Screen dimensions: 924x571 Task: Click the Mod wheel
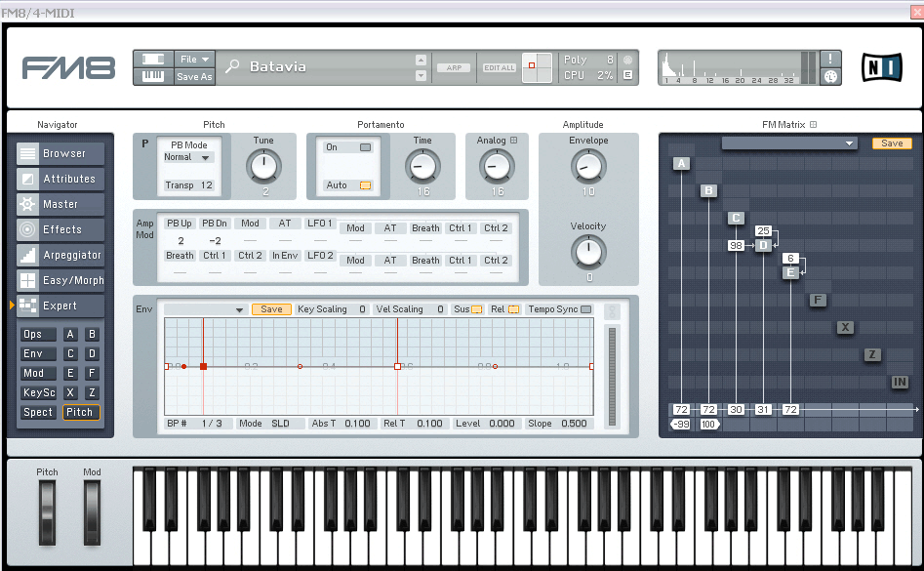click(92, 512)
